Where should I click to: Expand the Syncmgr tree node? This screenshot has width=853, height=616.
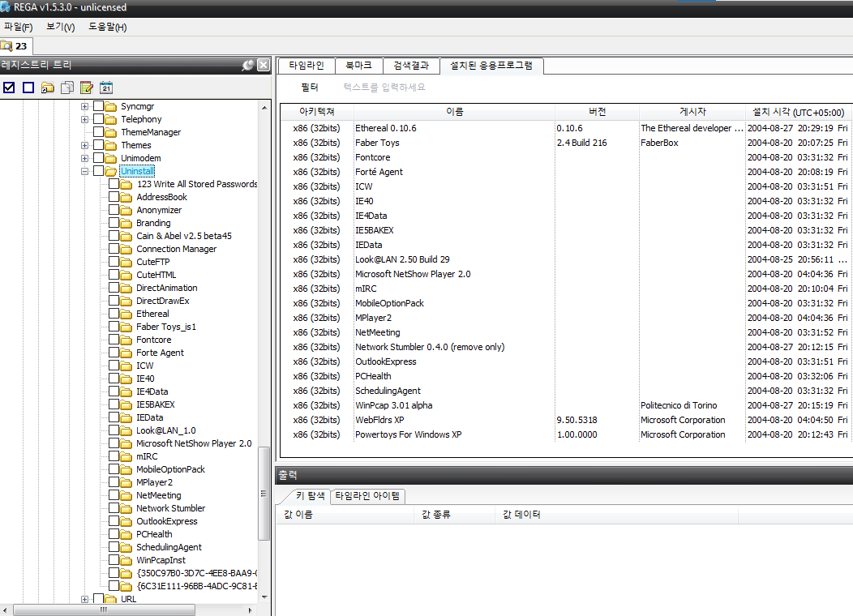pos(85,106)
